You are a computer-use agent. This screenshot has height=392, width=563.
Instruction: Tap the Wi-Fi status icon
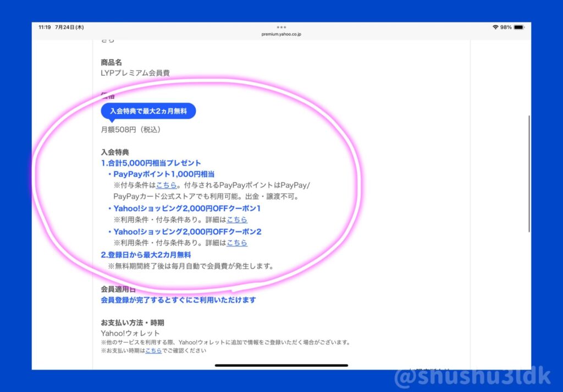[495, 27]
